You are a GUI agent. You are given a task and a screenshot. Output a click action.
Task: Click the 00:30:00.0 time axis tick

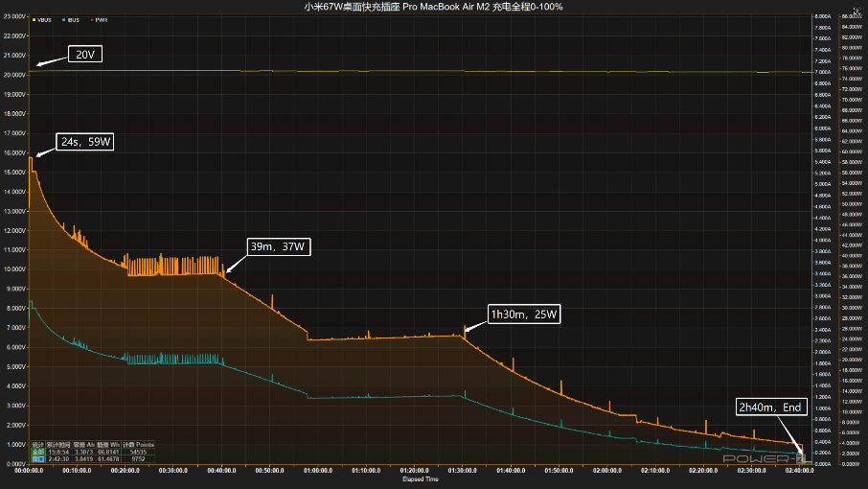tap(173, 471)
